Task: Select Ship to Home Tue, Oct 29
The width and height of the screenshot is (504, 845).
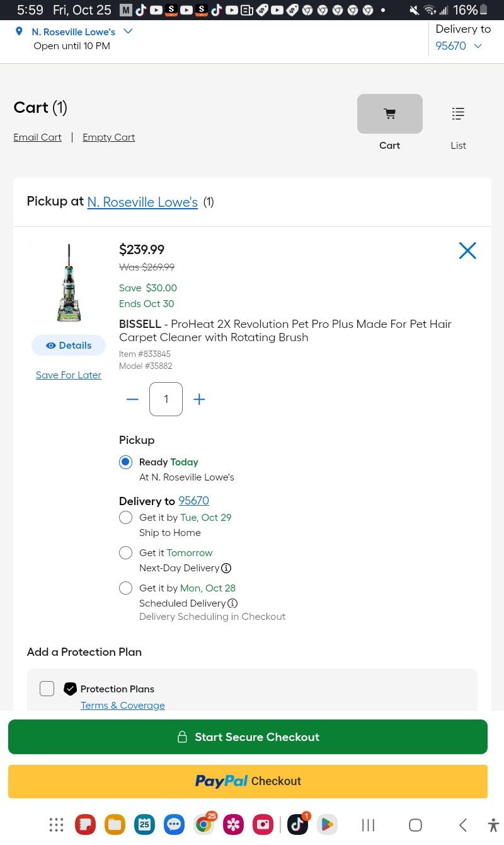Action: (126, 518)
